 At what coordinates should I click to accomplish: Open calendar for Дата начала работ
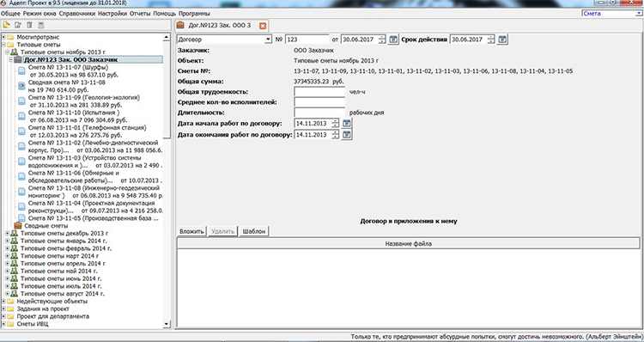[x=347, y=124]
